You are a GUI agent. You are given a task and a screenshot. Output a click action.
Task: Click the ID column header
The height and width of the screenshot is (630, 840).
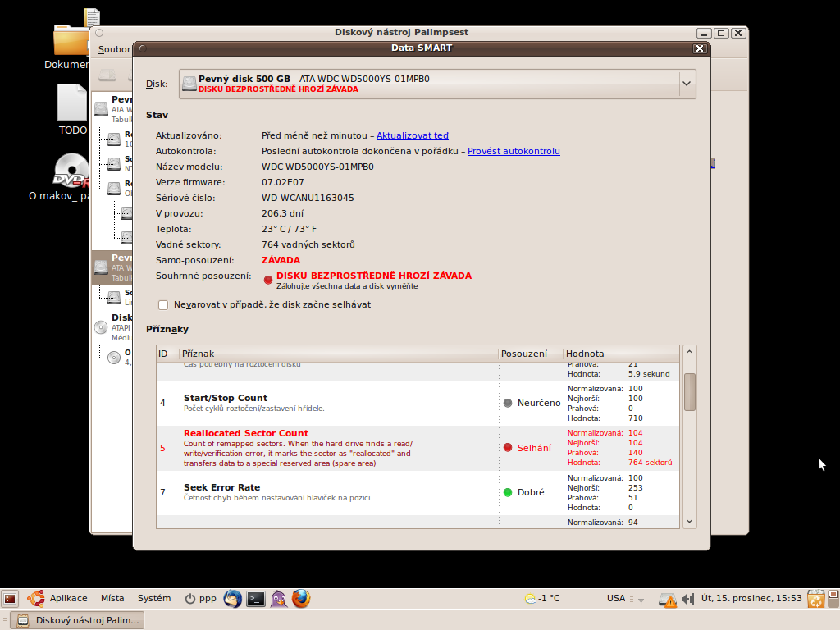[x=167, y=354]
